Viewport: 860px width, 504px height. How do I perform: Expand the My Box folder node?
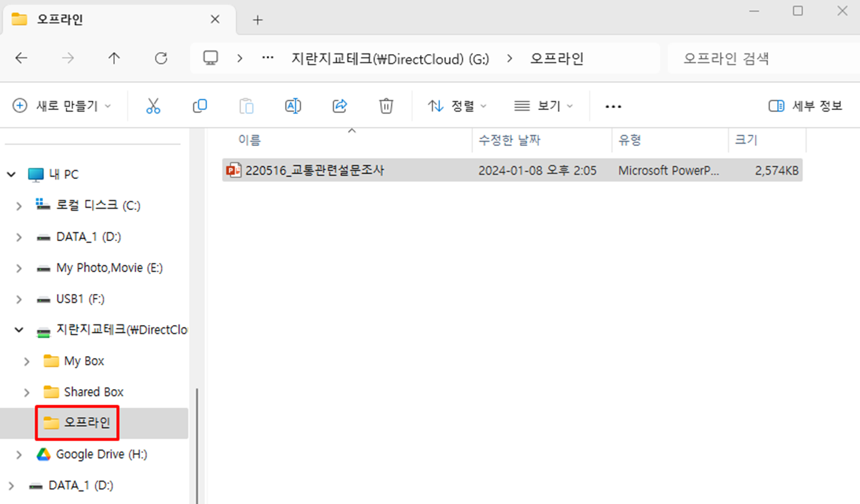click(x=27, y=361)
